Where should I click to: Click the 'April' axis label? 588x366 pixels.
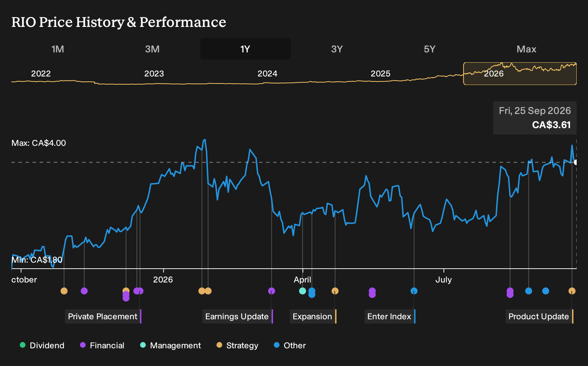coord(302,280)
